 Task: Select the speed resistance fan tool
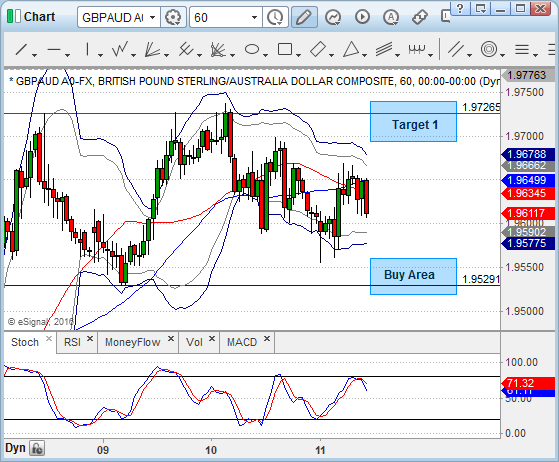click(218, 49)
